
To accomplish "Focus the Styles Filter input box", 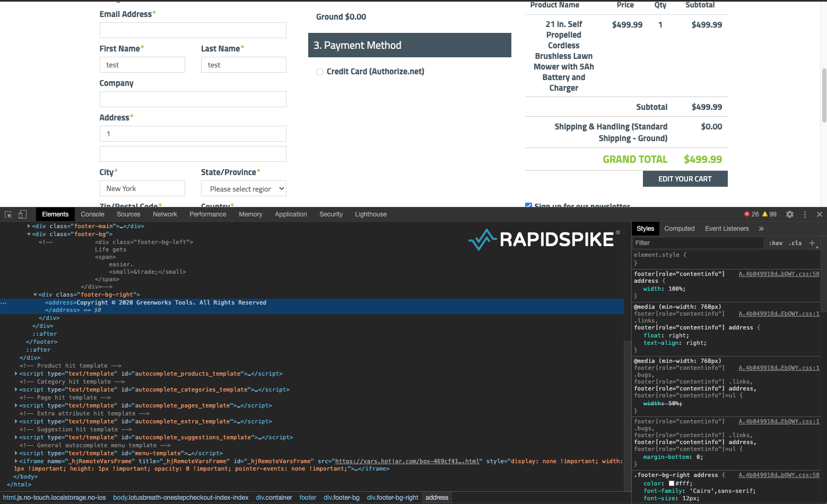I will pos(698,243).
